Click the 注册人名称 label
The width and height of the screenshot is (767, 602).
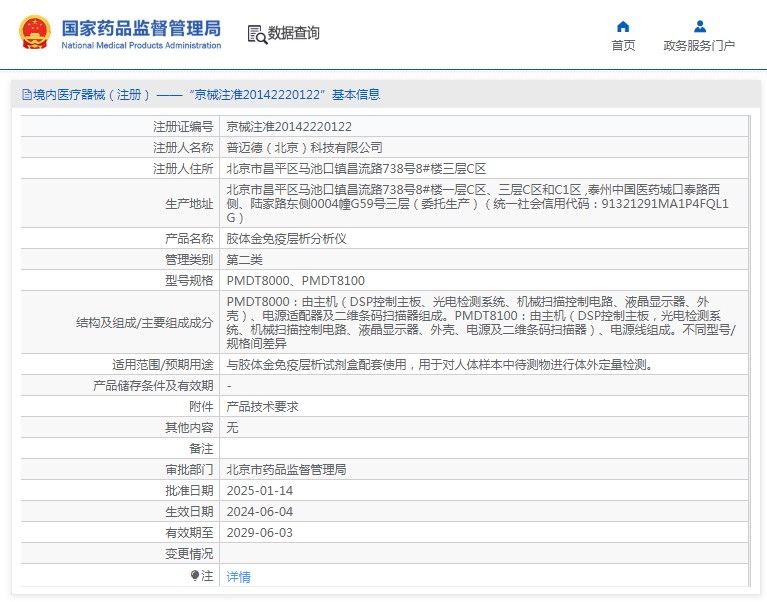pyautogui.click(x=183, y=148)
